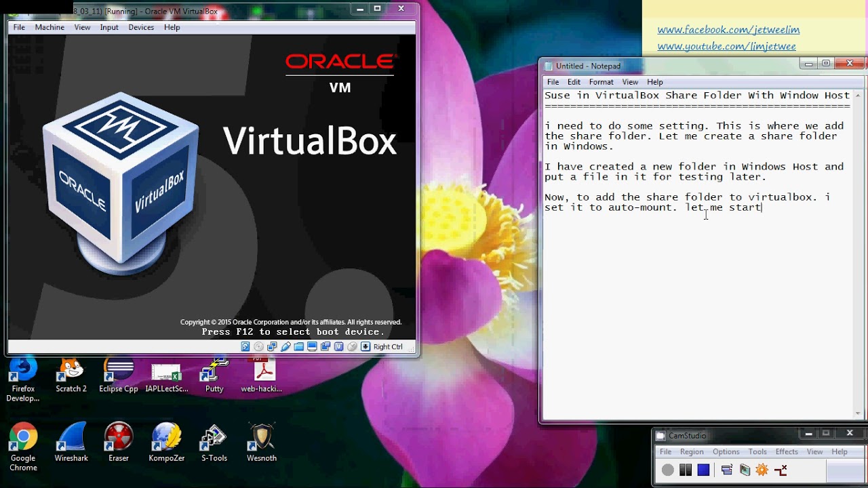Open the Input menu in VirtualBox
Viewport: 868px width, 488px height.
109,27
